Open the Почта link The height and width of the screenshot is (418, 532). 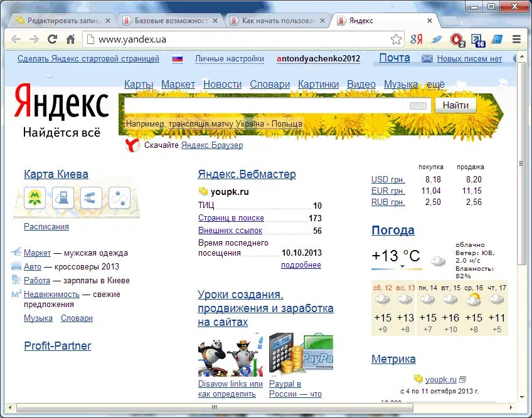[x=394, y=58]
